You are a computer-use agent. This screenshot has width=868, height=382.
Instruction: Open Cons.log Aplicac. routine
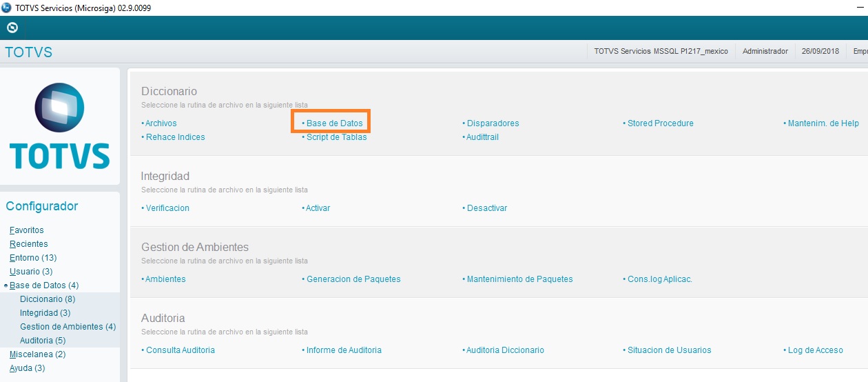(x=659, y=279)
